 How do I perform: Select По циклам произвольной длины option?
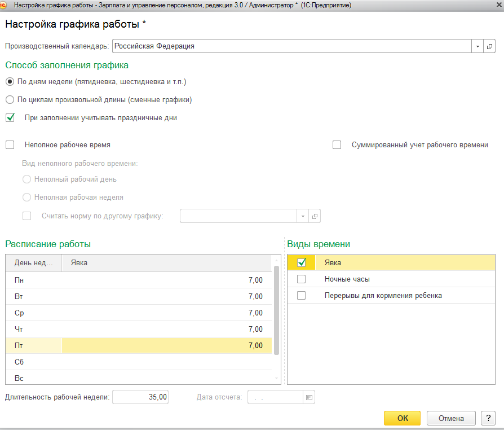pyautogui.click(x=10, y=100)
